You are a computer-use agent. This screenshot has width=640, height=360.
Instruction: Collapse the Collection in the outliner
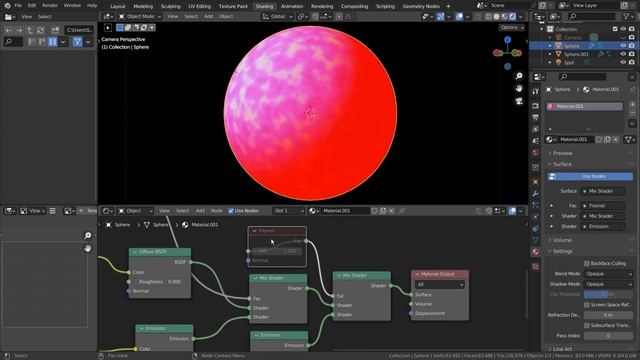point(542,29)
